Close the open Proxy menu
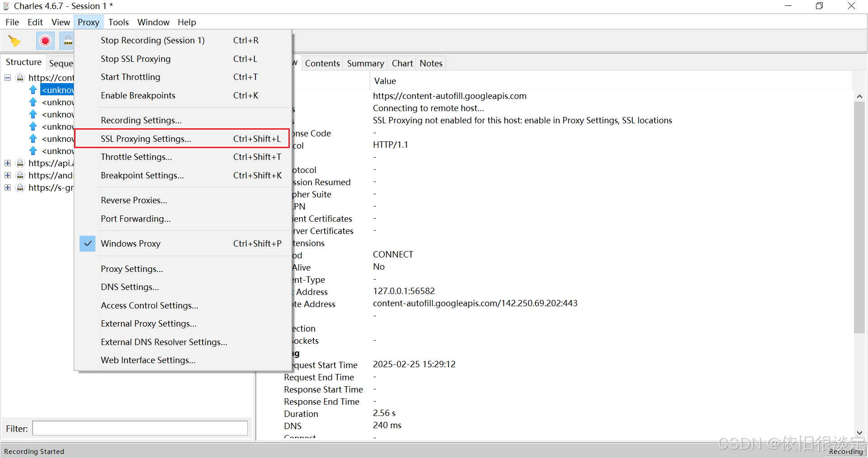 [x=89, y=22]
